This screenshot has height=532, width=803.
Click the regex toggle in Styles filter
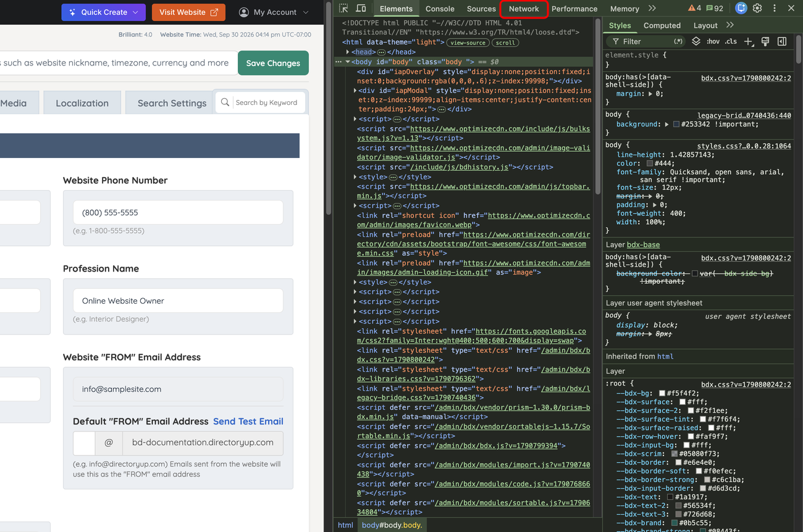click(678, 41)
